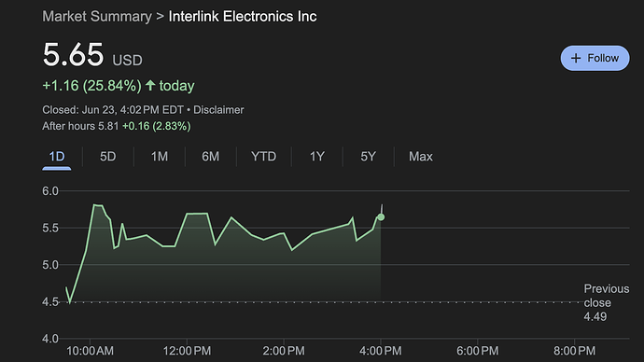Switch to the 1M tab
644x362 pixels.
click(x=160, y=157)
